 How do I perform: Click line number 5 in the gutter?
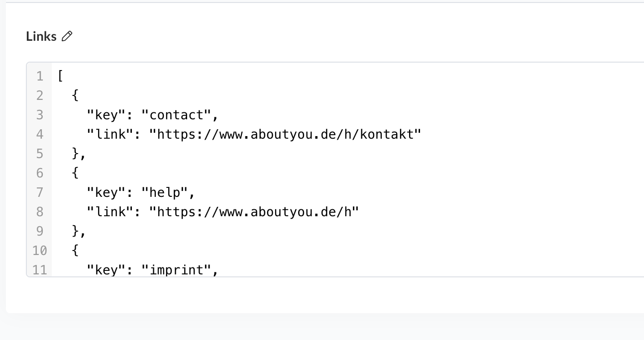pyautogui.click(x=40, y=154)
